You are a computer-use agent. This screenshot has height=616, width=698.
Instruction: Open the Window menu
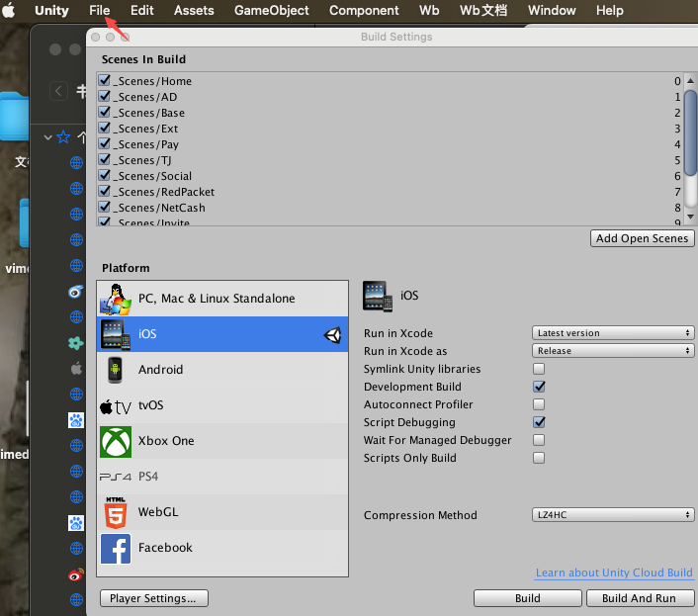(552, 10)
